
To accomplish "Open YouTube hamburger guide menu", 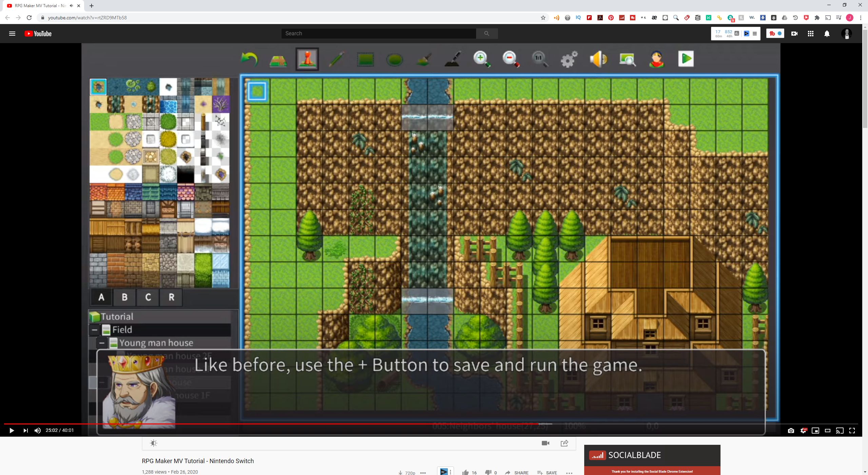I will click(x=12, y=34).
